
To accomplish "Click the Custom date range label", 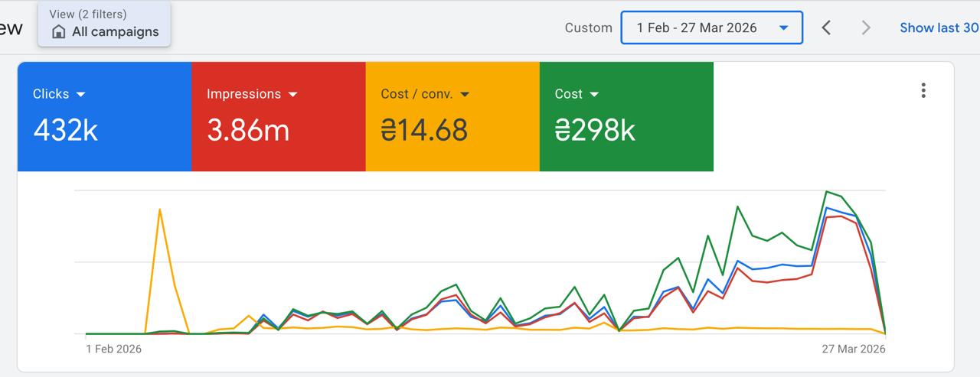I will (x=588, y=28).
